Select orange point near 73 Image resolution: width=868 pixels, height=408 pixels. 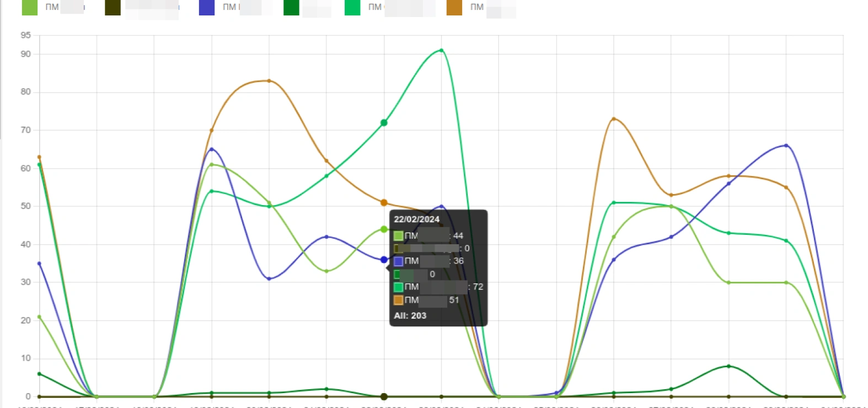click(614, 119)
